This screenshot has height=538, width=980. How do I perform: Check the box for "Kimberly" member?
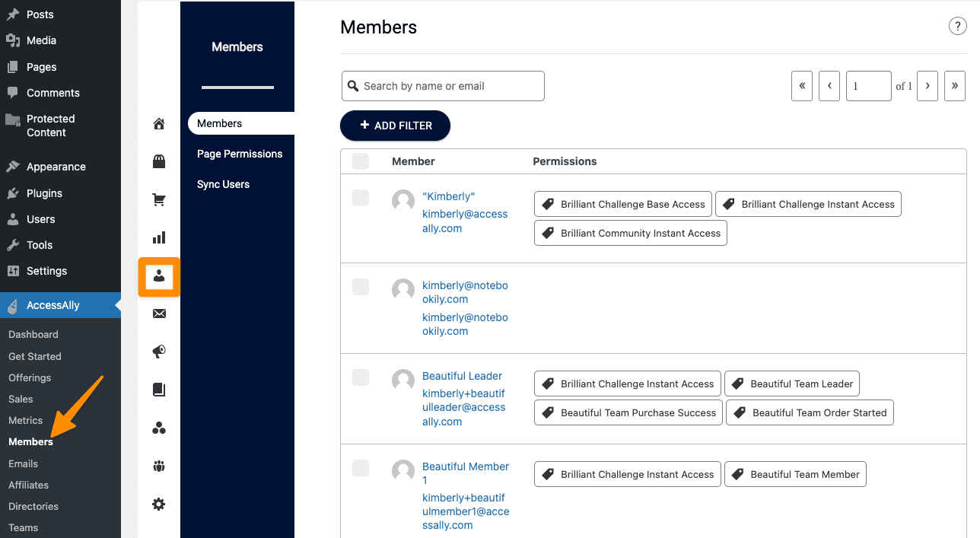tap(361, 198)
